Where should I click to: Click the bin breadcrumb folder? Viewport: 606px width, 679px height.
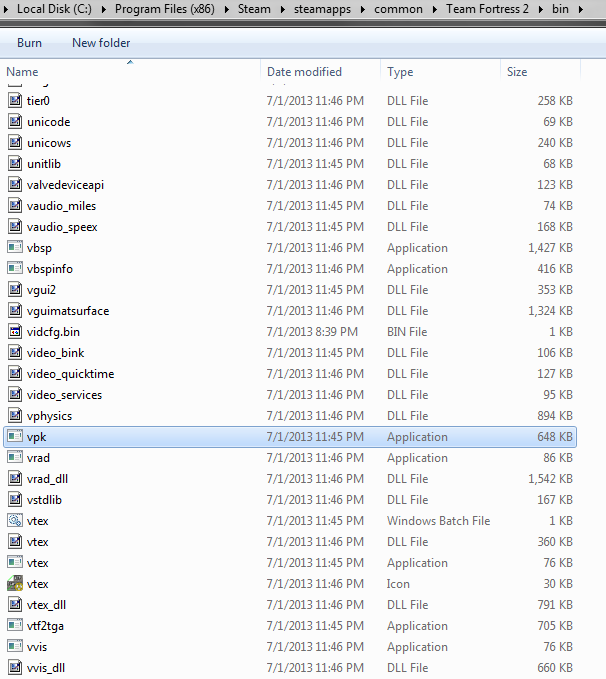tap(560, 9)
